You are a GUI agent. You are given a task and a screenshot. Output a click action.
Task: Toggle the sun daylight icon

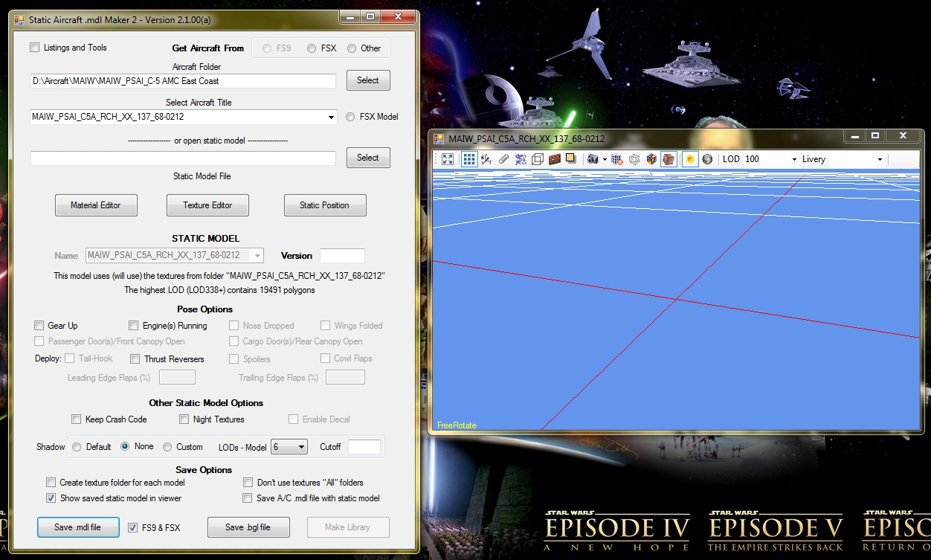coord(689,159)
